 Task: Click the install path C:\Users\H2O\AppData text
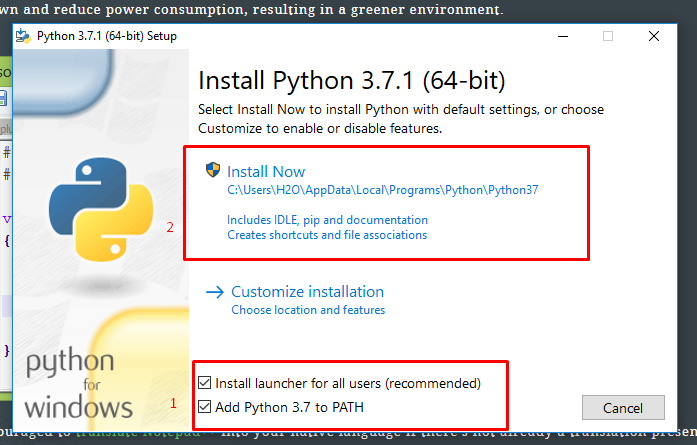point(383,190)
